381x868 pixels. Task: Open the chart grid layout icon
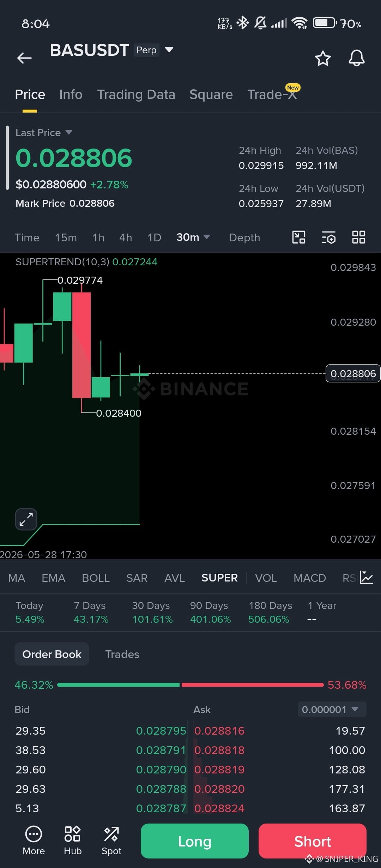click(x=359, y=237)
